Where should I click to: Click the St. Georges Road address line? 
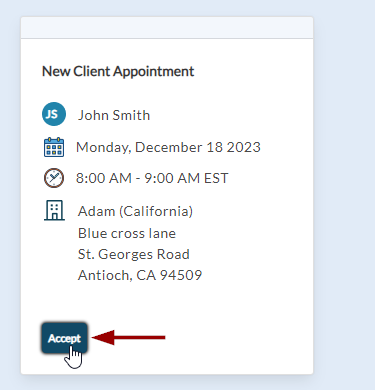[134, 254]
